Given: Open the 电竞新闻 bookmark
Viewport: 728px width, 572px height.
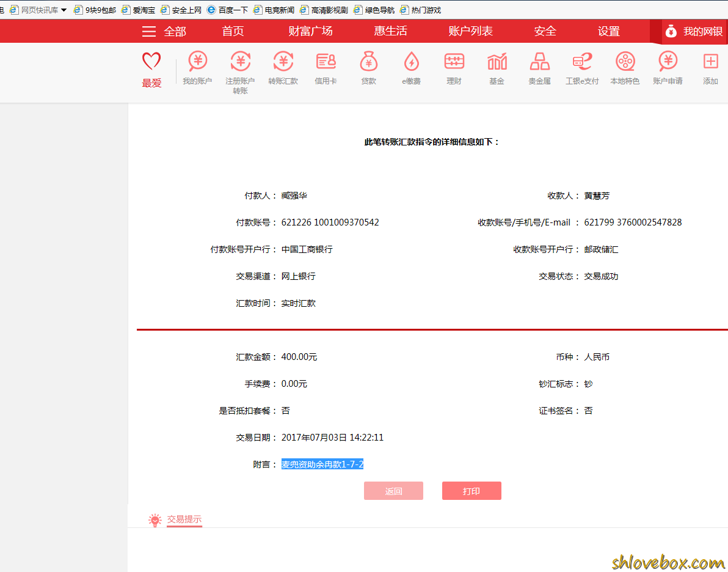Looking at the screenshot, I should pyautogui.click(x=274, y=10).
